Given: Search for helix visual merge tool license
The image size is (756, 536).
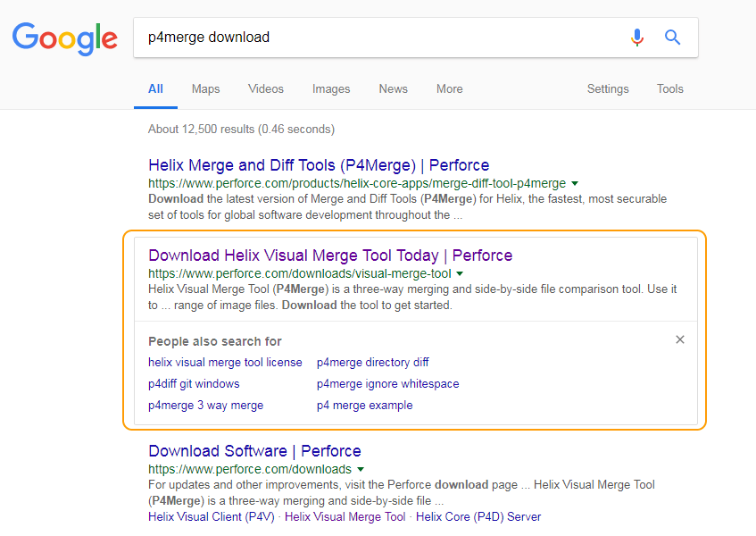Looking at the screenshot, I should (225, 363).
